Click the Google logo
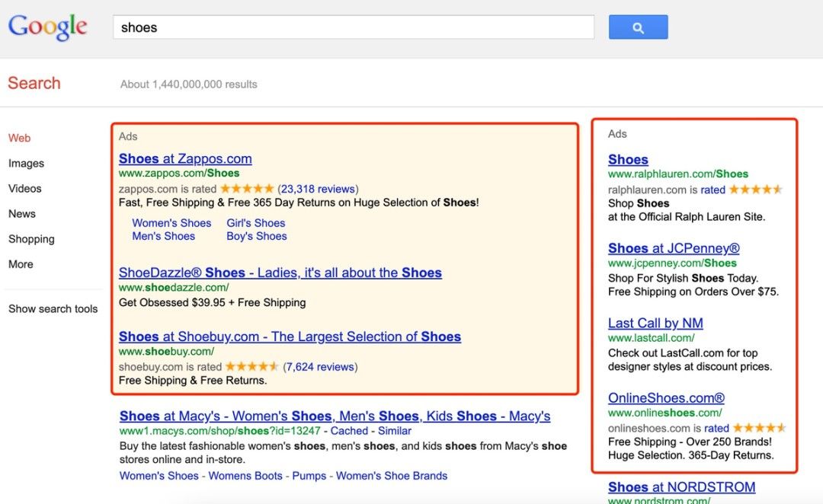 pos(47,27)
